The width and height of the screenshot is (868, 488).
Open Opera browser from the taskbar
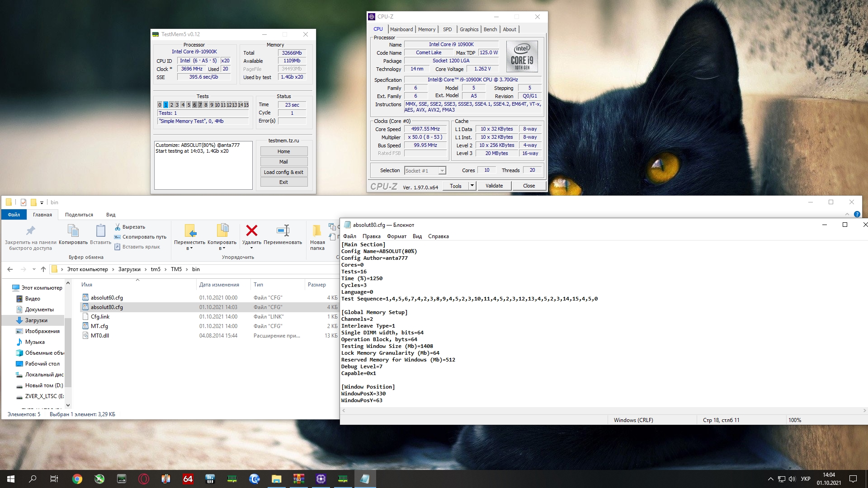click(144, 479)
